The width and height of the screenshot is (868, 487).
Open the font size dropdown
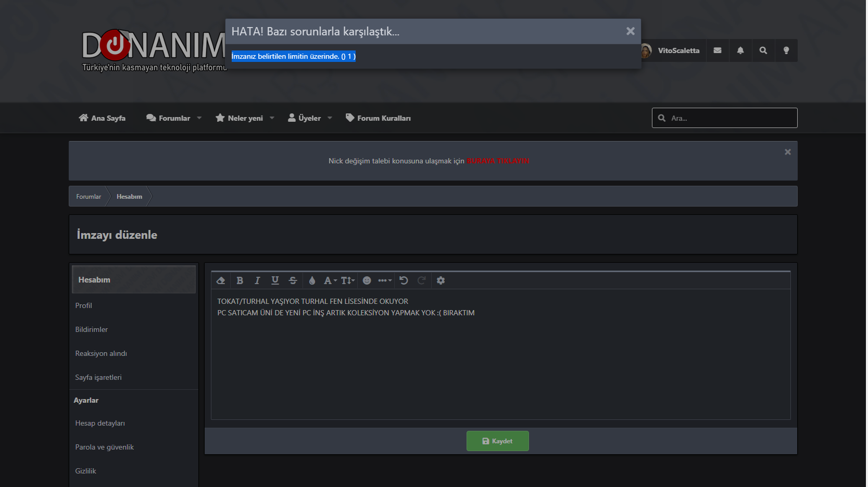(348, 280)
